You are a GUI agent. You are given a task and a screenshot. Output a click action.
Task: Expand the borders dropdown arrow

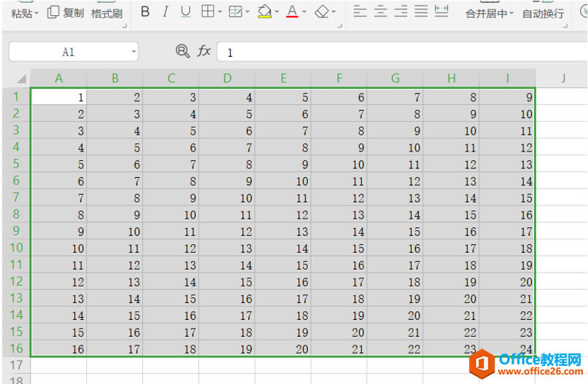point(220,12)
